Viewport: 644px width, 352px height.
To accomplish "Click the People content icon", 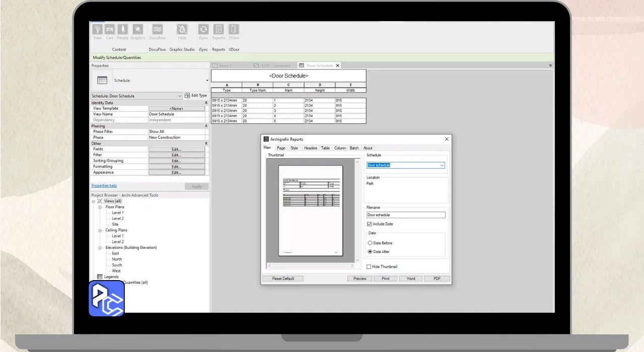I will pyautogui.click(x=123, y=30).
